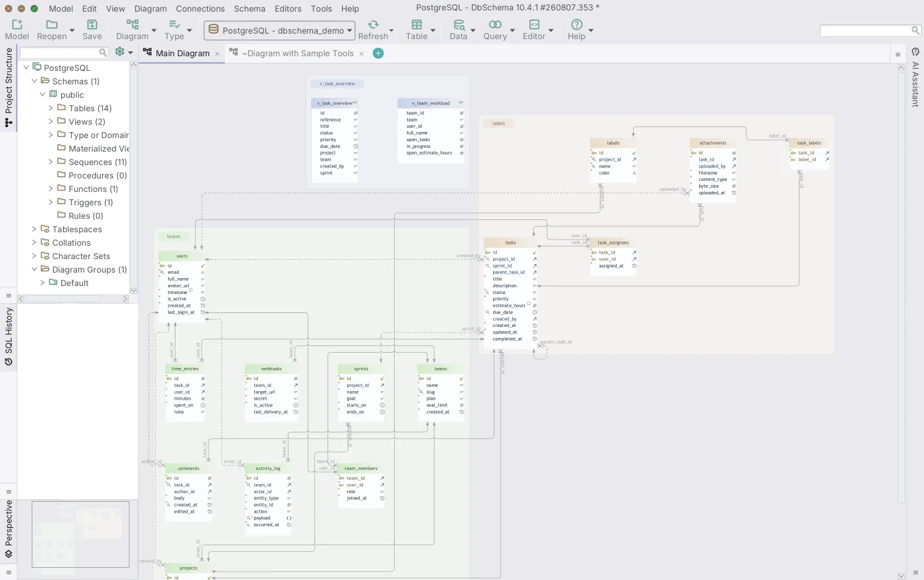Open Table toolbar dropdown arrow
The height and width of the screenshot is (580, 924).
click(x=433, y=30)
